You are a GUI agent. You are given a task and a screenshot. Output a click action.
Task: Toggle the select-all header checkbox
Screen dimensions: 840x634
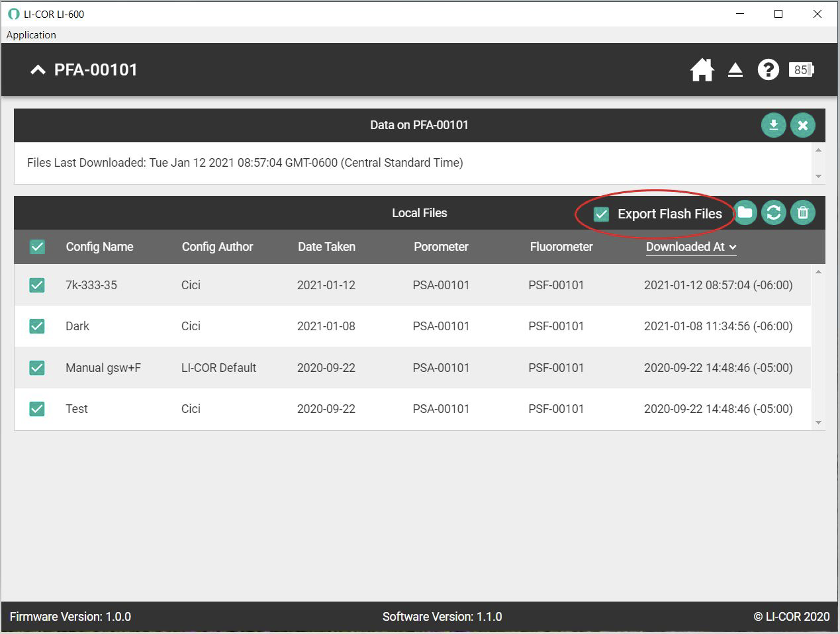click(x=37, y=247)
